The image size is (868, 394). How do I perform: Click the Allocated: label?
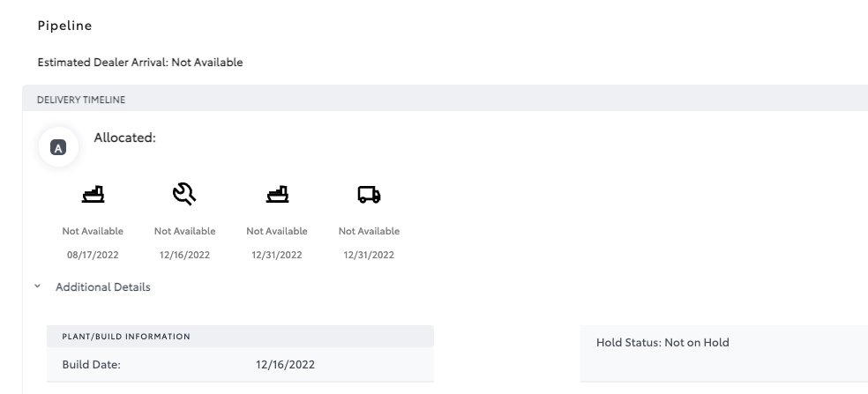pyautogui.click(x=124, y=138)
